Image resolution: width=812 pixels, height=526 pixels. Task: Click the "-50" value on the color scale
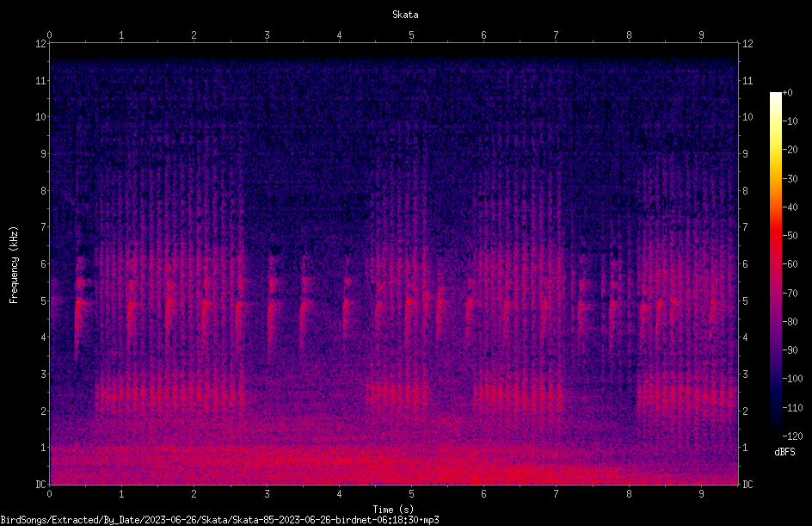pyautogui.click(x=790, y=236)
